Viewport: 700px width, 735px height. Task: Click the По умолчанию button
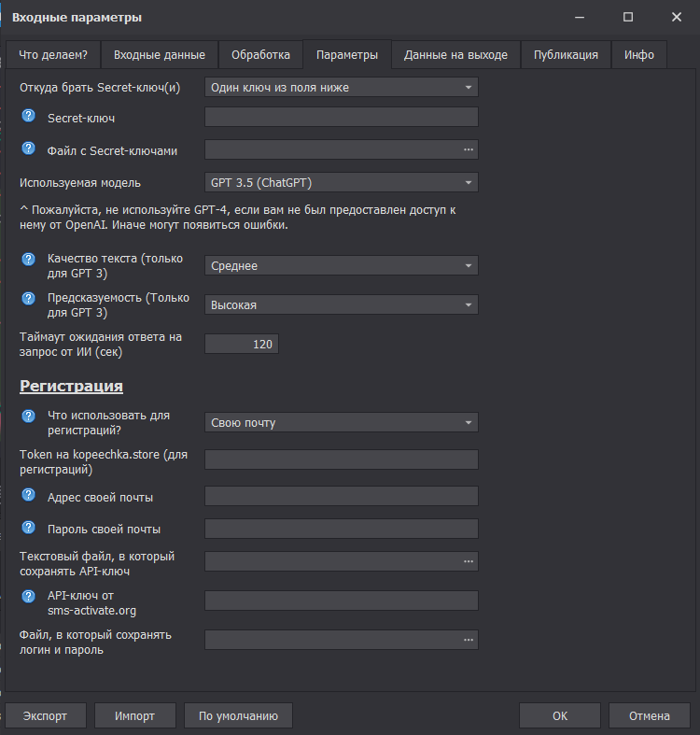[x=238, y=716]
